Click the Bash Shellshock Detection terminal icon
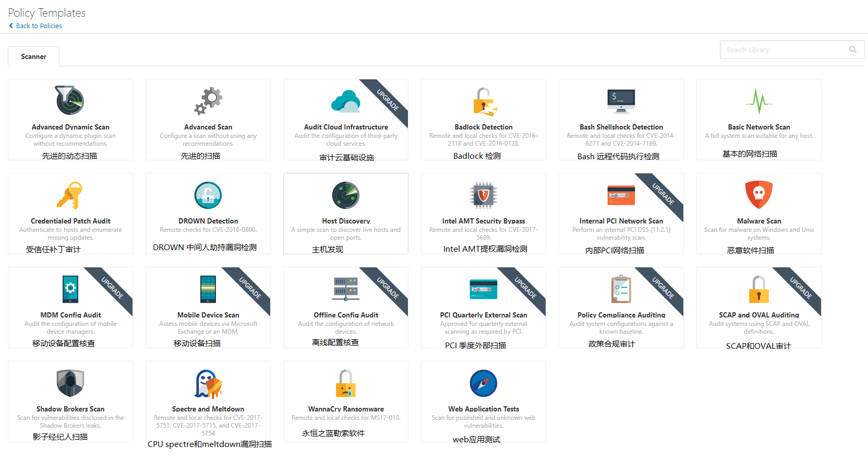 tap(621, 101)
